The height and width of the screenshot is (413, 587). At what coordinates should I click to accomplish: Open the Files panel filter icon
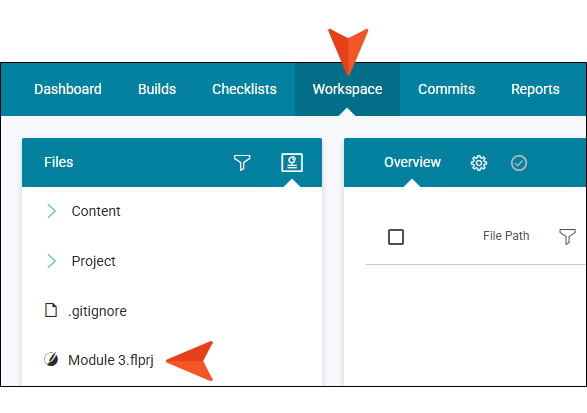click(242, 163)
